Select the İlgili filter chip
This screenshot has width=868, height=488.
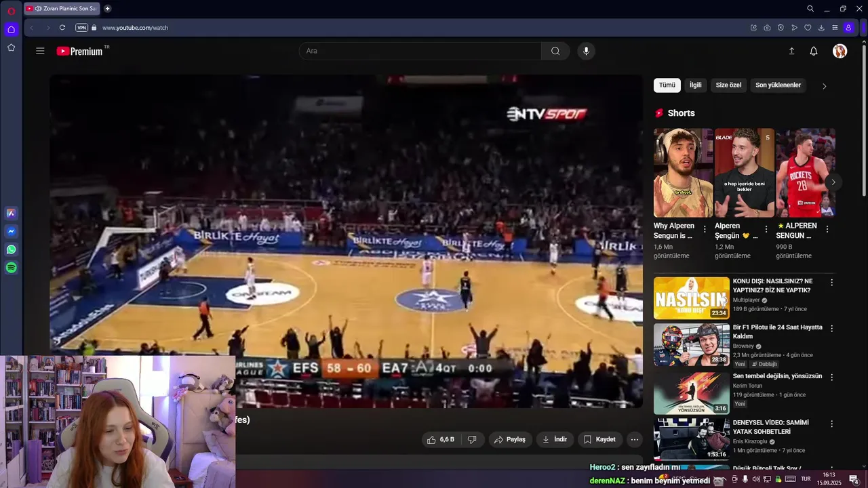[x=696, y=85]
